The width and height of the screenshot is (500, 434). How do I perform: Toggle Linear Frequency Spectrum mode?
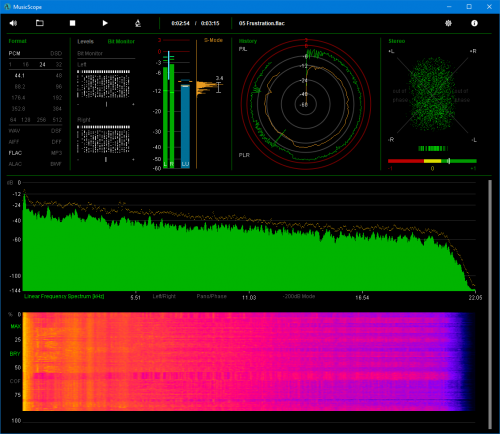click(64, 296)
